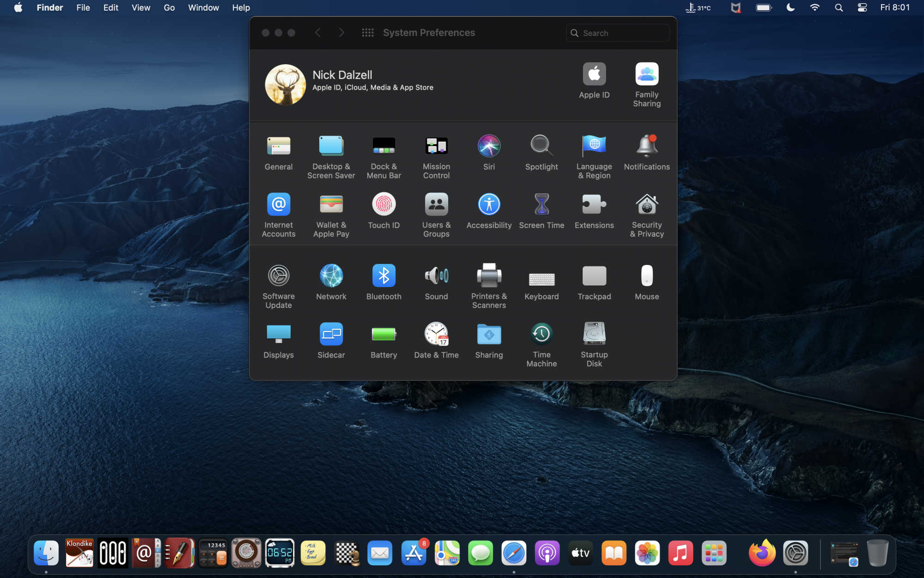Open the Finder menu
This screenshot has height=578, width=924.
click(x=50, y=7)
